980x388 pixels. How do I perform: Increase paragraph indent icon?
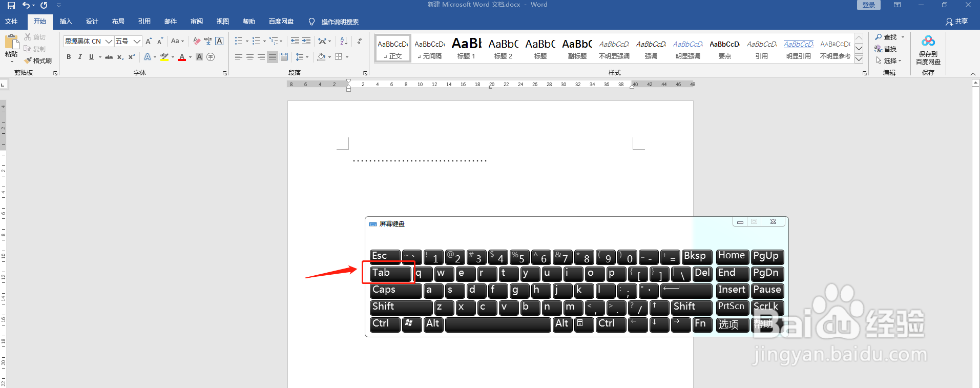[x=306, y=41]
